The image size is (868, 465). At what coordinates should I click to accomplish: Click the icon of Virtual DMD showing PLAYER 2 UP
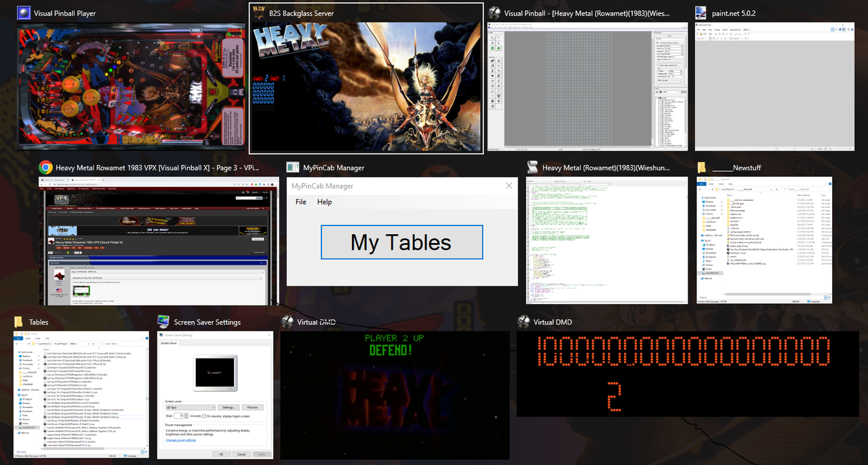point(287,322)
